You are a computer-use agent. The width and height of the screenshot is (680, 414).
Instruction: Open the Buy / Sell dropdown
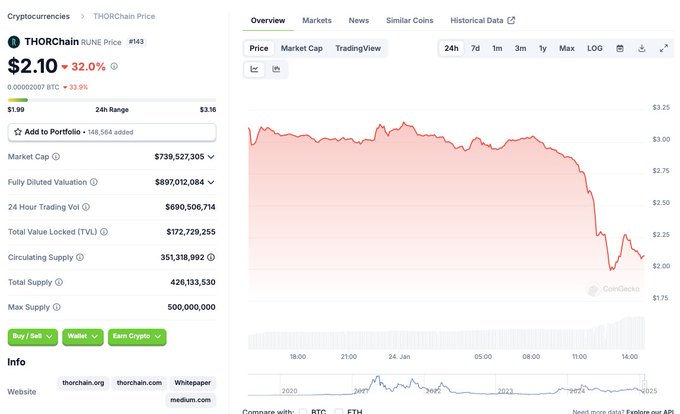(x=33, y=336)
